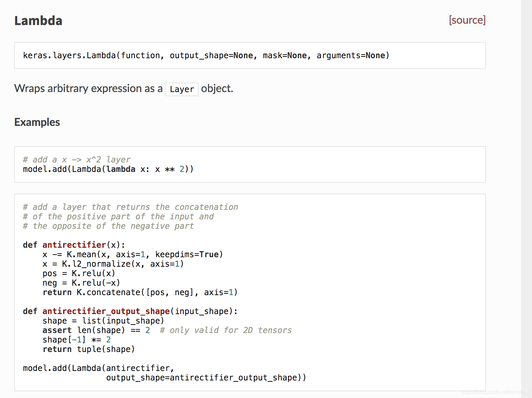Click the 'neg = K.relu(-x)' line
The image size is (532, 398).
click(81, 283)
